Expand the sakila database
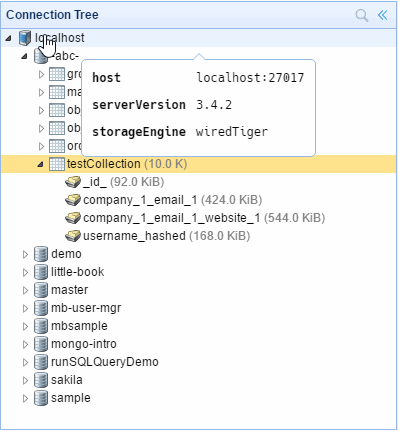 [x=25, y=380]
